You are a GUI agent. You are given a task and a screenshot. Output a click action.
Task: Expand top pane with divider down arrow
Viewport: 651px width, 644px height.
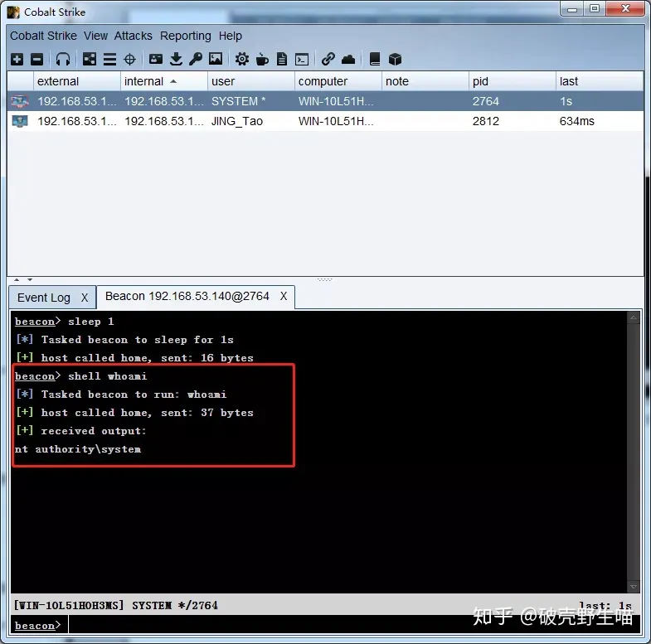[30, 279]
